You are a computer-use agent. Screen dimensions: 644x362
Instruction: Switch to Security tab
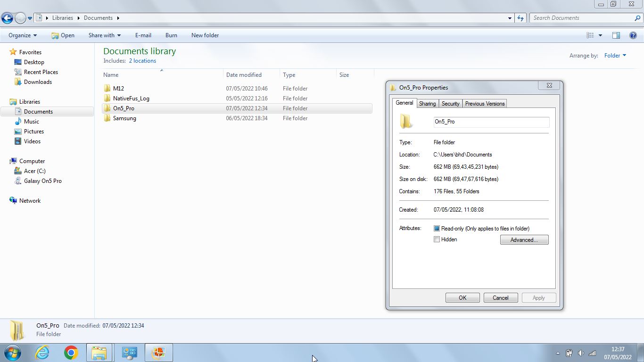[x=450, y=104]
